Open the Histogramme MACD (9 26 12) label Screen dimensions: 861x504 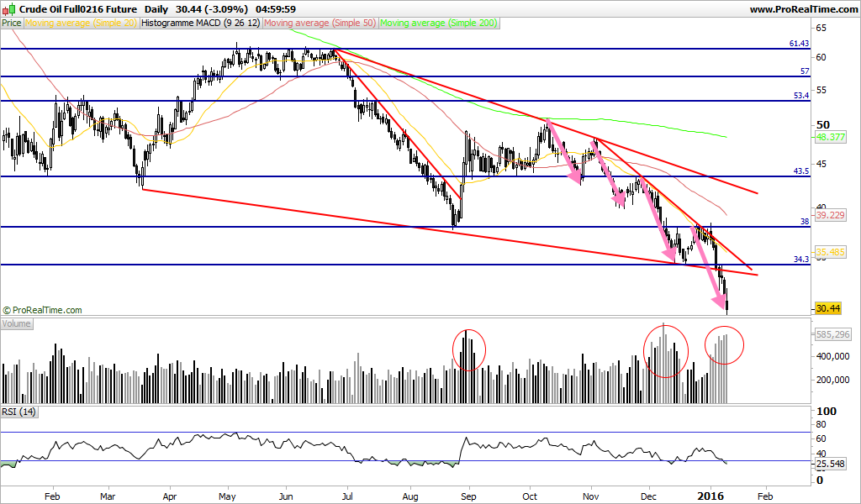point(200,23)
